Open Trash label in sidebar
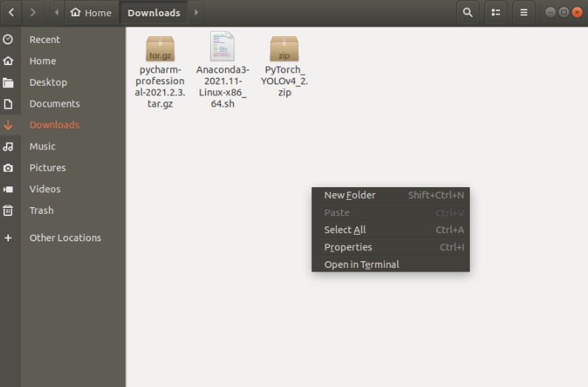 (41, 210)
